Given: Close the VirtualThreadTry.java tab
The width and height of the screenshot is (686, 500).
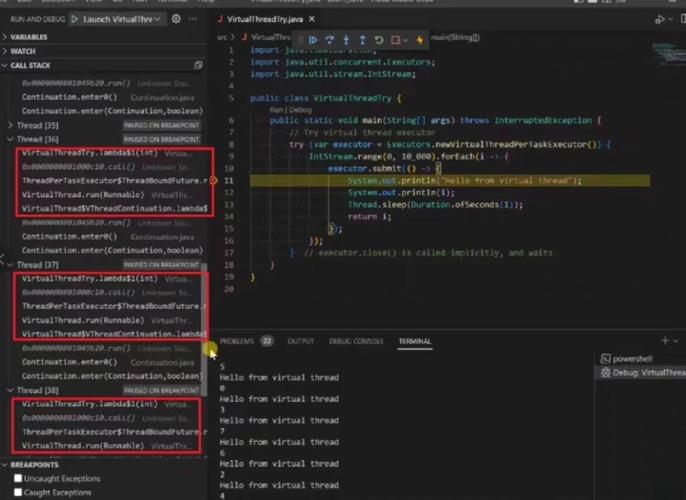Looking at the screenshot, I should click(x=312, y=19).
